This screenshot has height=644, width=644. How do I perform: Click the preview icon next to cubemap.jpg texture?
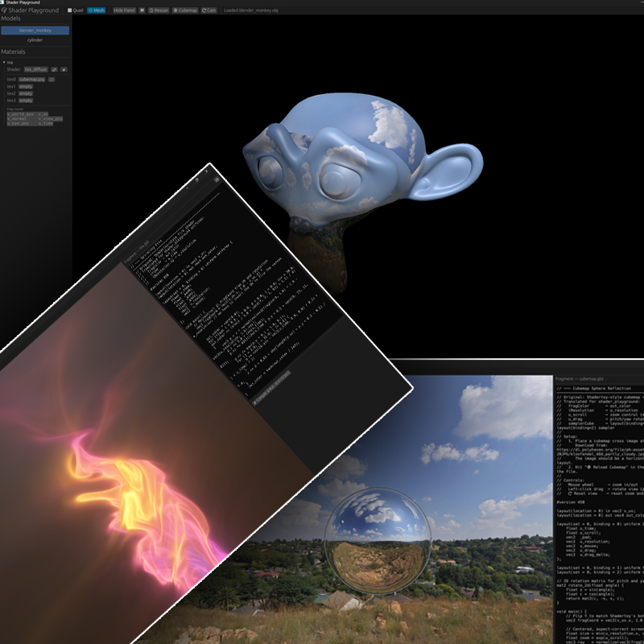point(52,80)
